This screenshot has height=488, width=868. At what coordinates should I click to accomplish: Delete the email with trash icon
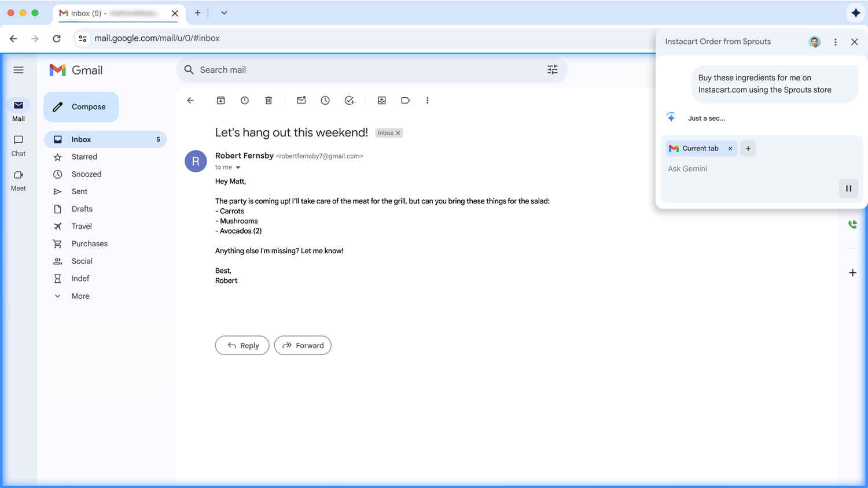pos(269,101)
